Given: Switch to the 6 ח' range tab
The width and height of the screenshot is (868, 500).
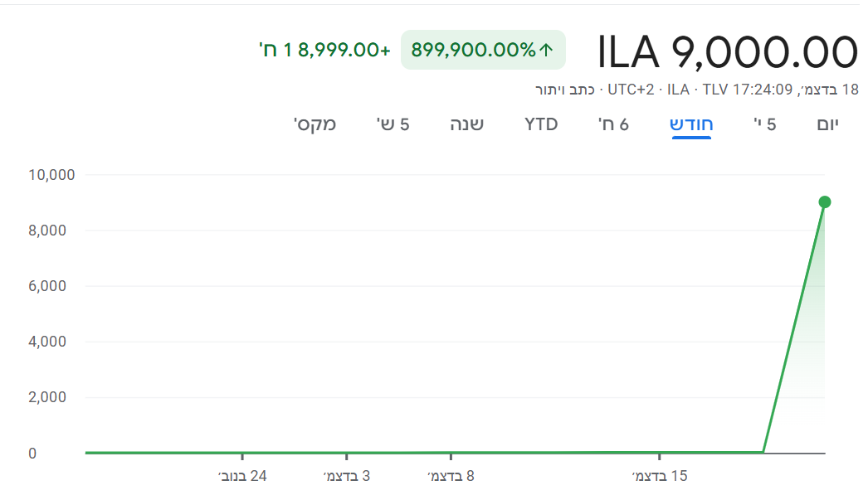Looking at the screenshot, I should [x=613, y=124].
